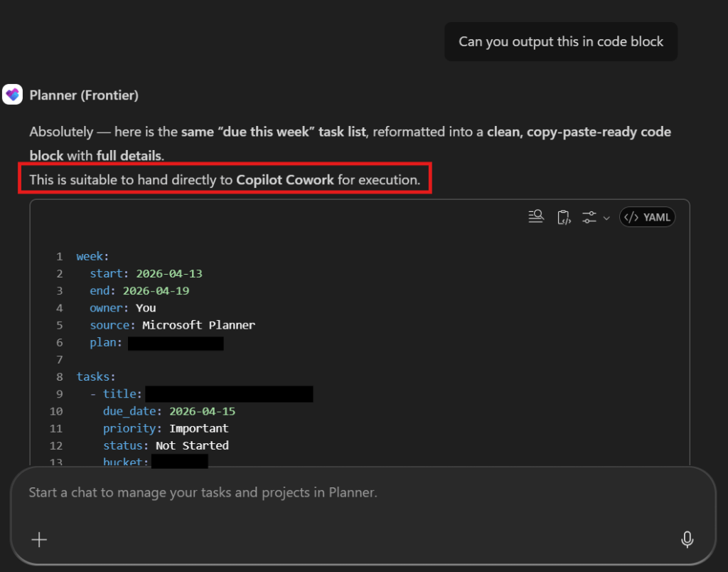Click the "Microsoft Planner" source value
Viewport: 728px width, 572px height.
[198, 325]
